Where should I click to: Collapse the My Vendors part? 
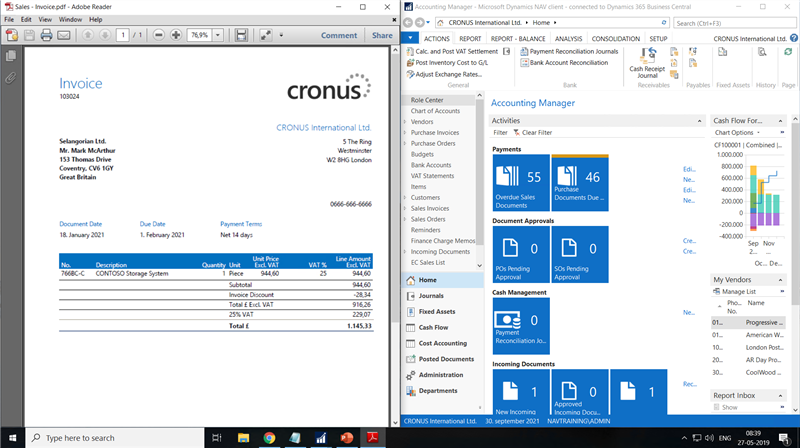pyautogui.click(x=780, y=280)
